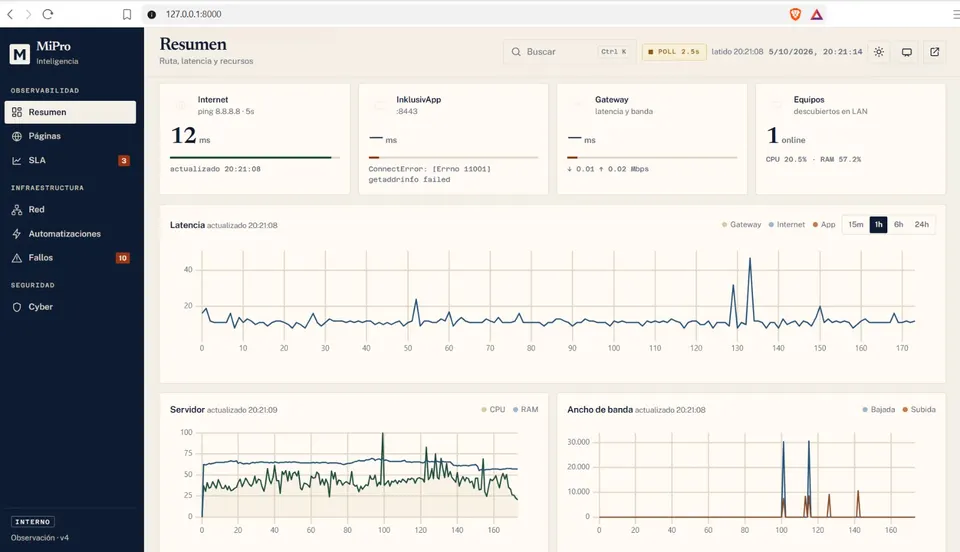Select the 6h latency range

coord(898,225)
